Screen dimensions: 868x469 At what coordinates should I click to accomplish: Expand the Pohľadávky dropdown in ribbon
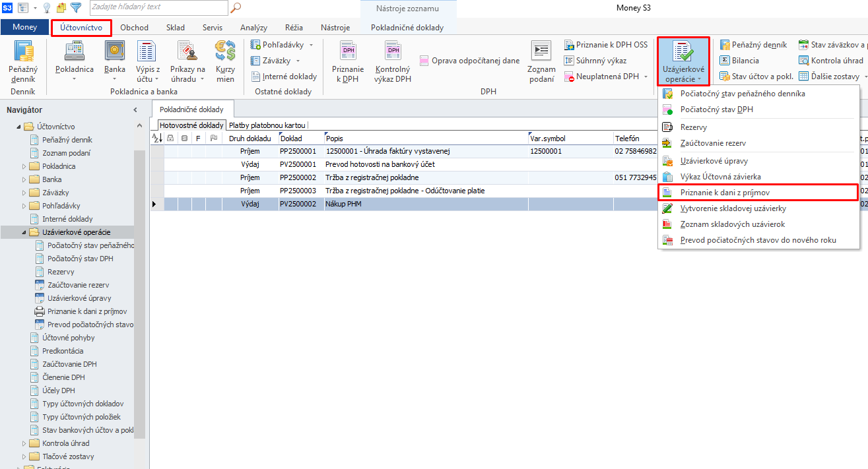coord(311,45)
